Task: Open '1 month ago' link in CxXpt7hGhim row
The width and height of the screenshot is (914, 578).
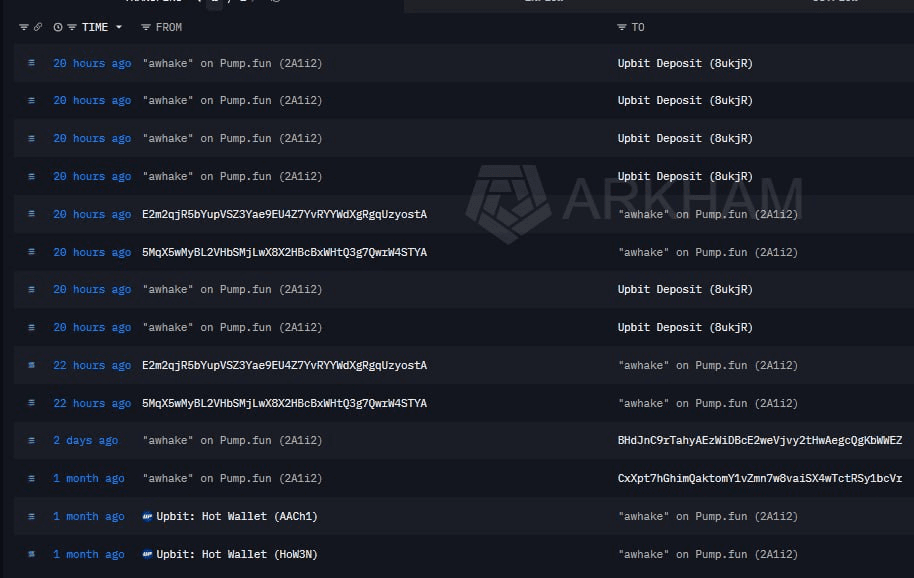Action: point(89,478)
